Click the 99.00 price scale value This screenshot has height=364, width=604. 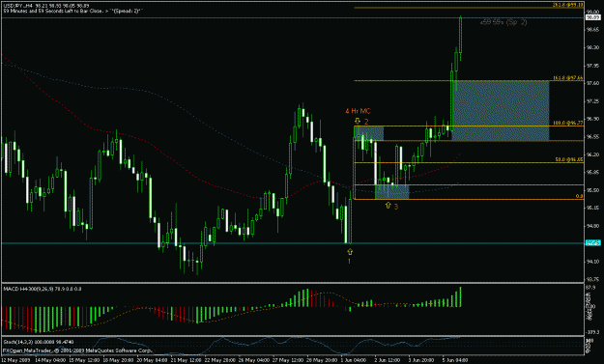(592, 13)
